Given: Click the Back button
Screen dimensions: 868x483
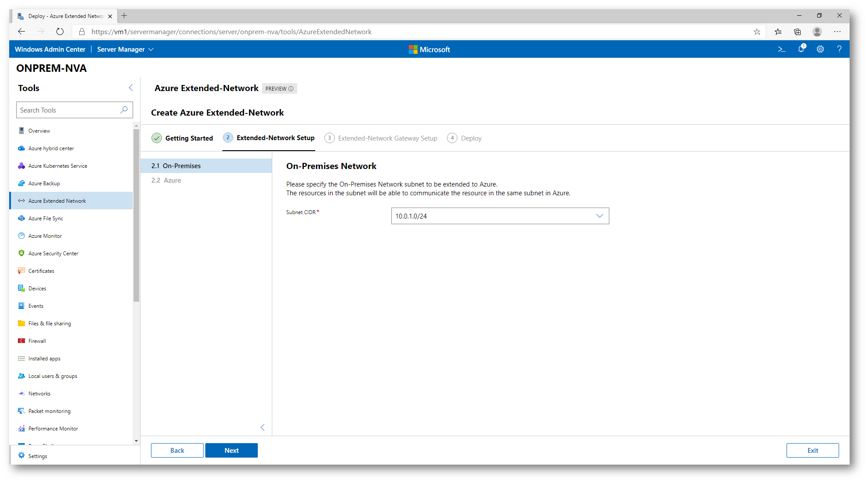Looking at the screenshot, I should (x=177, y=450).
